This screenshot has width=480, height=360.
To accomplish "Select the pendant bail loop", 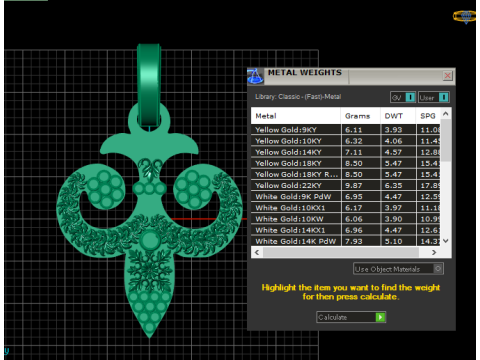I will [149, 85].
